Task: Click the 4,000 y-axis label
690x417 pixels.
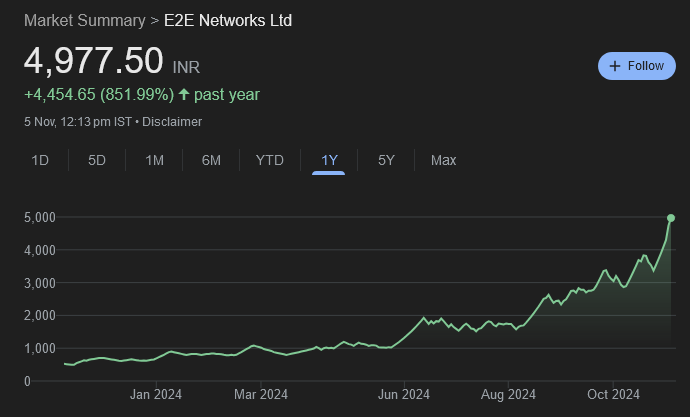Action: (x=40, y=250)
